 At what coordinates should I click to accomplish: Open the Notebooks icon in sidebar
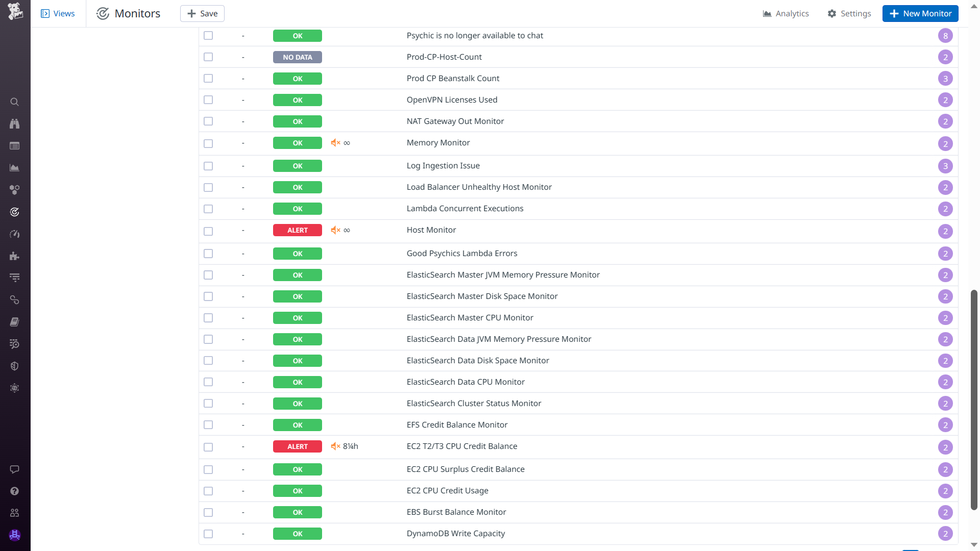point(15,322)
